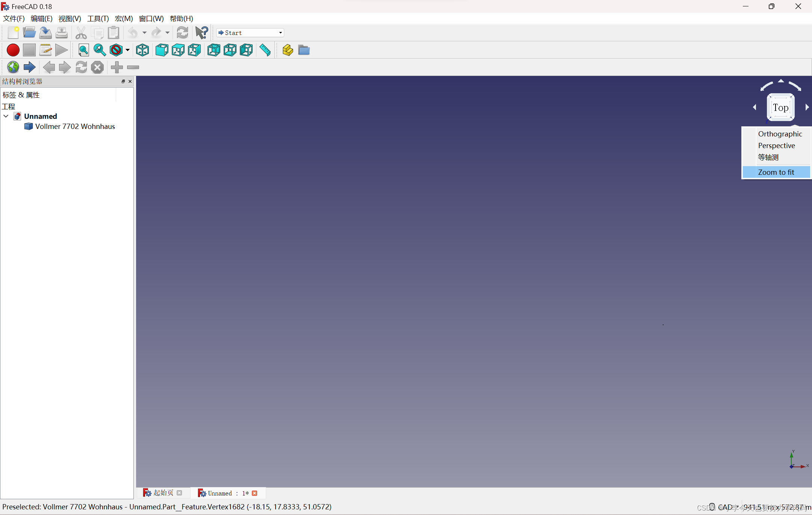Click Fit all contents view icon
This screenshot has width=812, height=515.
click(x=83, y=50)
